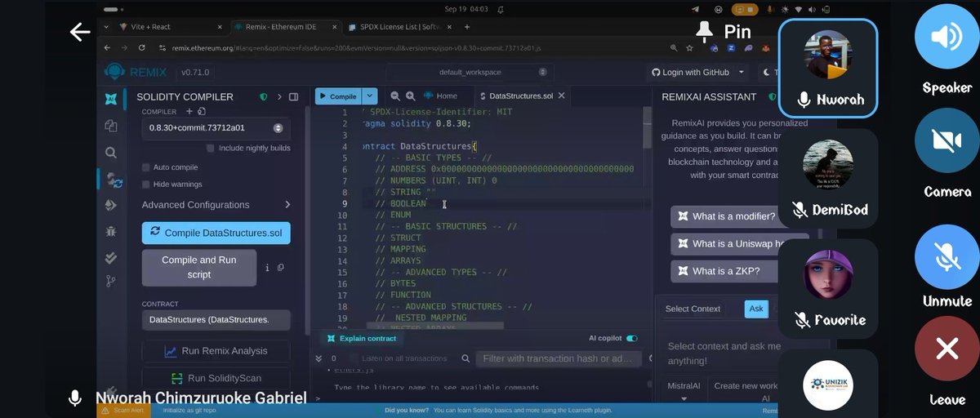This screenshot has height=418, width=980.
Task: Enable Auto compile checkbox
Action: pyautogui.click(x=146, y=167)
